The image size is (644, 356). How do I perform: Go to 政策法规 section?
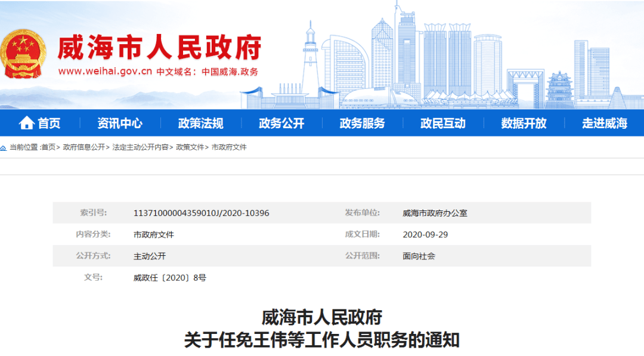tap(201, 123)
